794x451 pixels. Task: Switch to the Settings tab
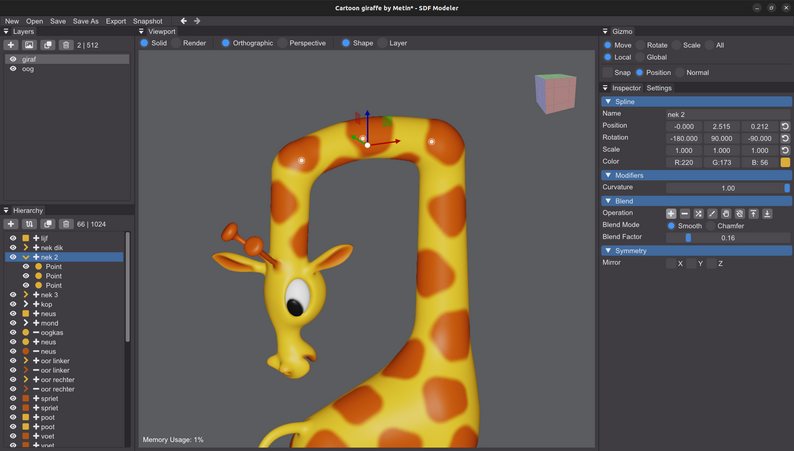pos(659,88)
